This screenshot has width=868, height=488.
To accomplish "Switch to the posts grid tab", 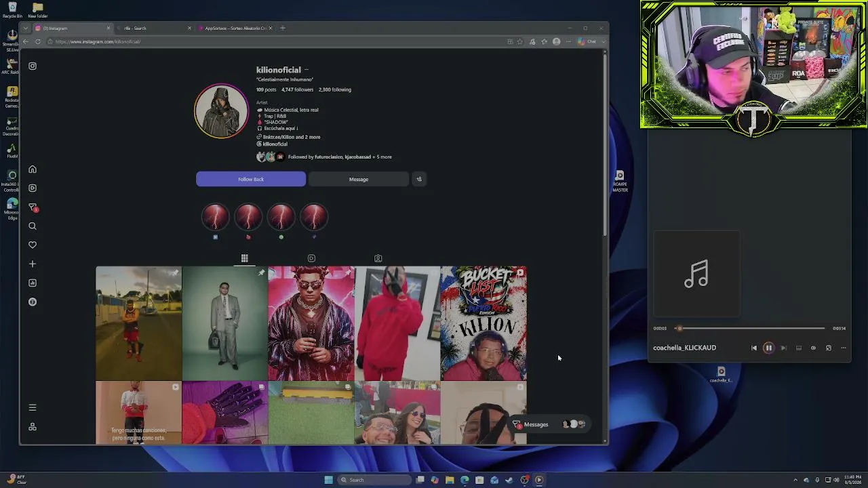I will (245, 258).
